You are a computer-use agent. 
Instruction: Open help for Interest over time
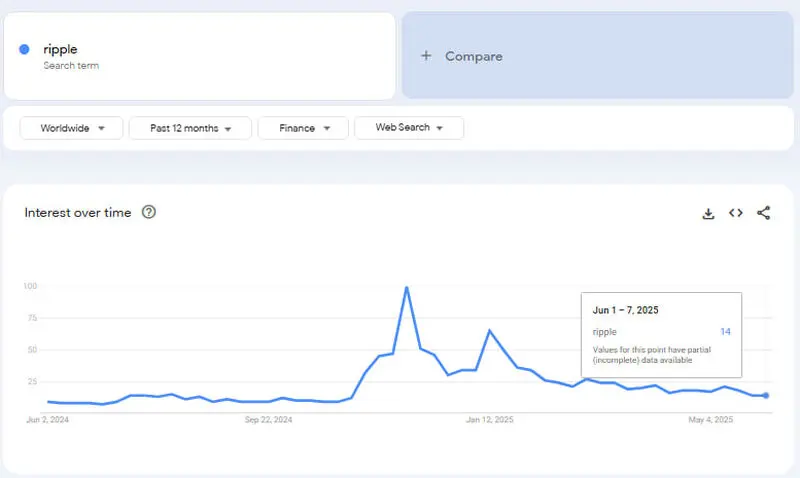(x=148, y=212)
